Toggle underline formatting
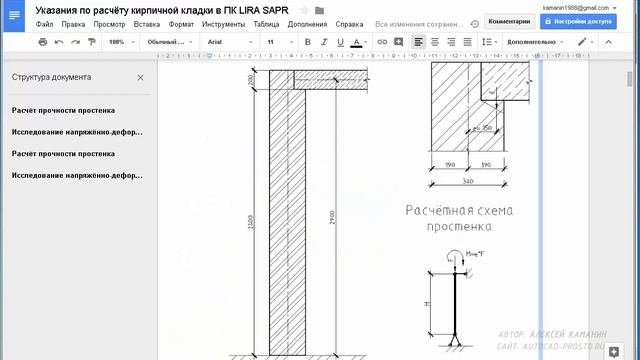The image size is (640, 360). click(x=340, y=42)
